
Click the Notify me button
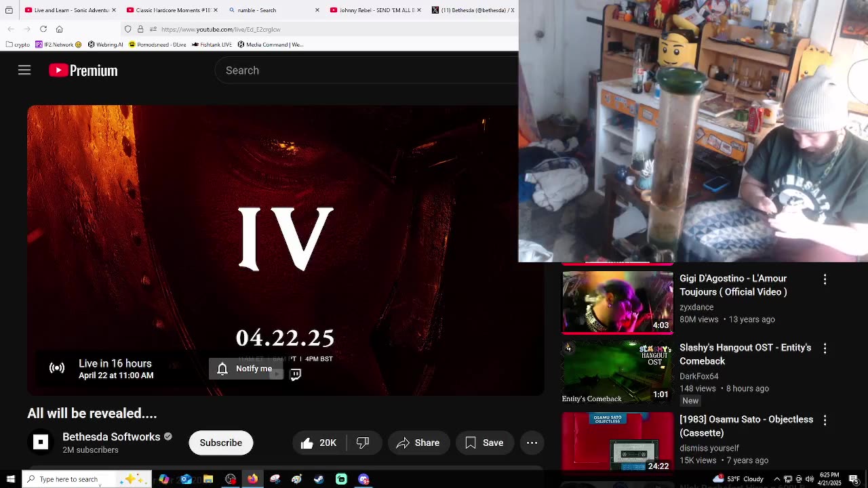tap(245, 369)
